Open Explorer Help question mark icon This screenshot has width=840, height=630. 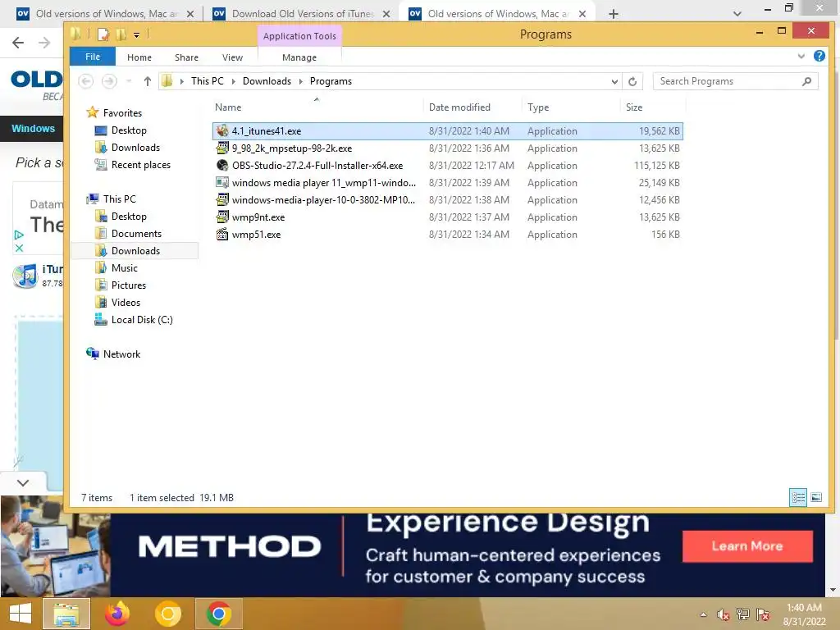[x=819, y=56]
